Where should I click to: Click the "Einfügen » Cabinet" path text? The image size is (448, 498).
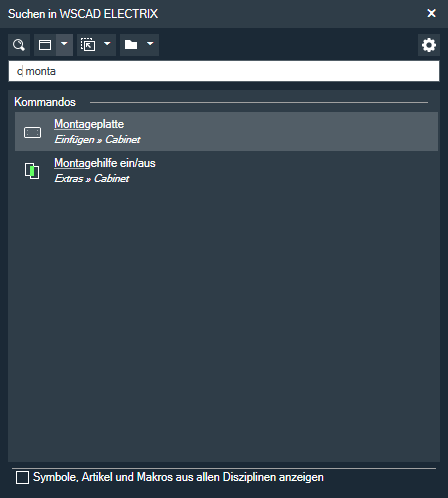pyautogui.click(x=97, y=139)
